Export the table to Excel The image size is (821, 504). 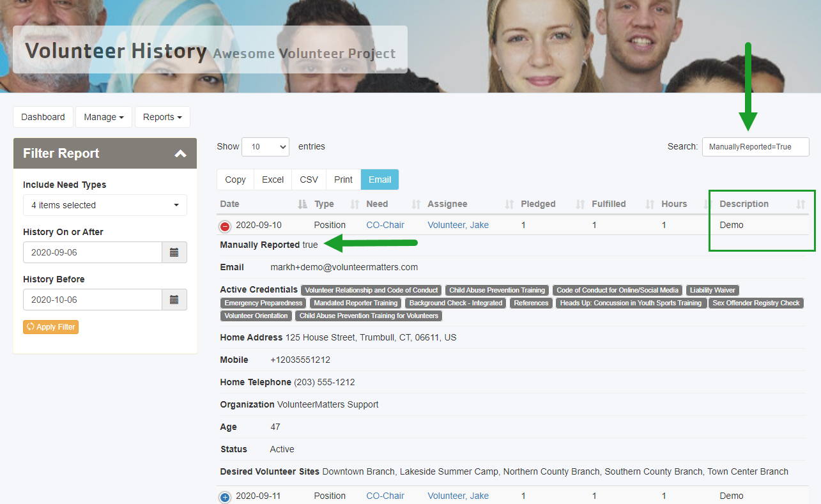[273, 179]
